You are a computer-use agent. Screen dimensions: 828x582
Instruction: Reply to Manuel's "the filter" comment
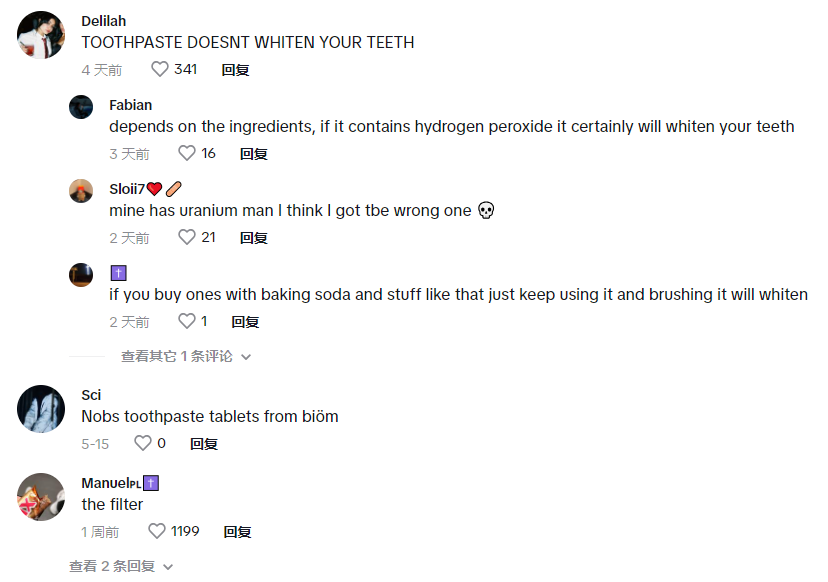[237, 532]
